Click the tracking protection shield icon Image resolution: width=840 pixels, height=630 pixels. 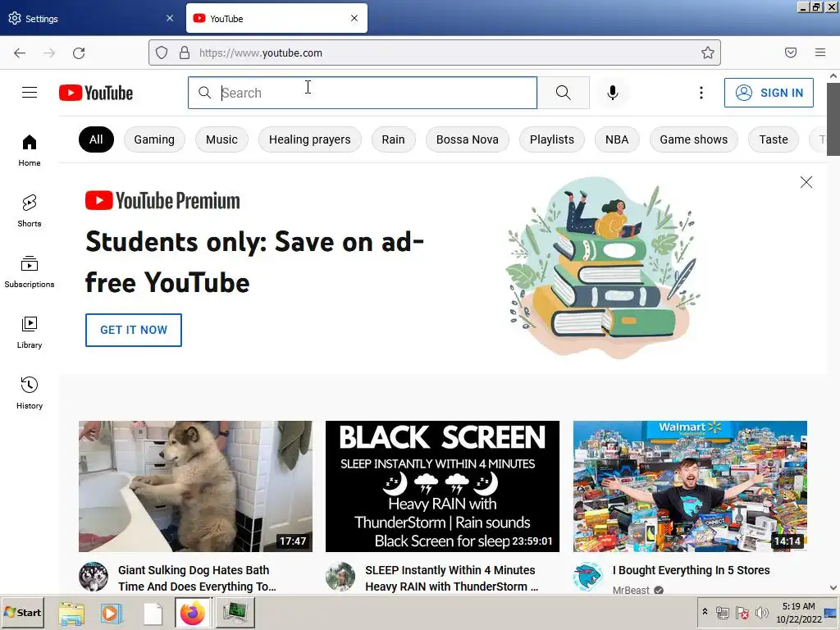pos(162,52)
